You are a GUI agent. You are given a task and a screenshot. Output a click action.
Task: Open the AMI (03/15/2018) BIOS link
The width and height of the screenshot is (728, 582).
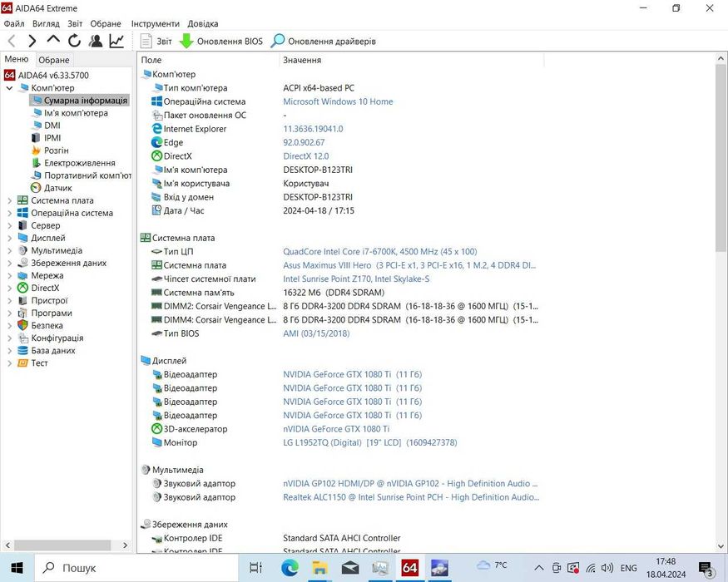click(x=316, y=333)
